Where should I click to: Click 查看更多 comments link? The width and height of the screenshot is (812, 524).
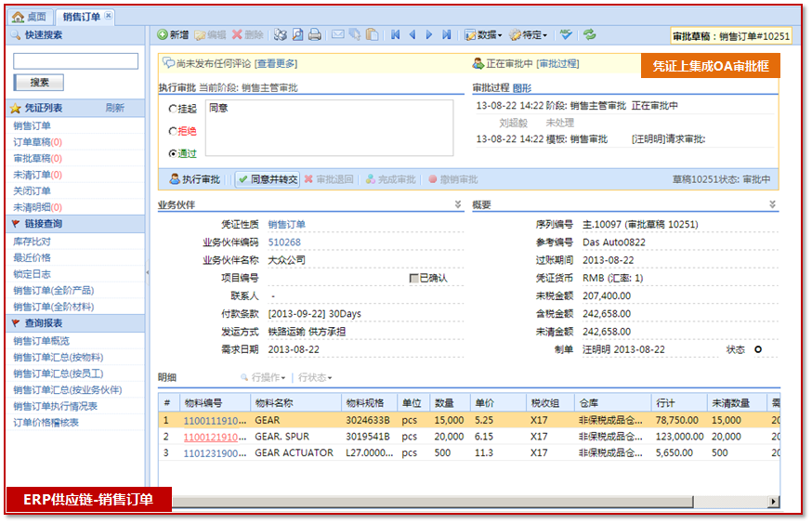(276, 63)
